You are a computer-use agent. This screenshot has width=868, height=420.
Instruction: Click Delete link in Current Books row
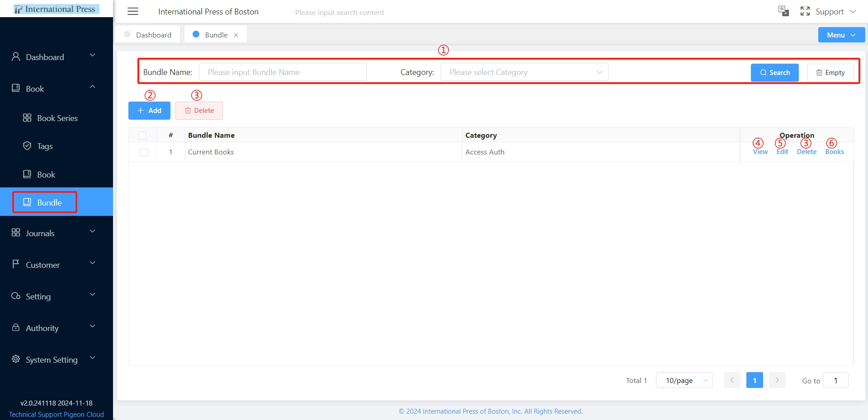[807, 152]
